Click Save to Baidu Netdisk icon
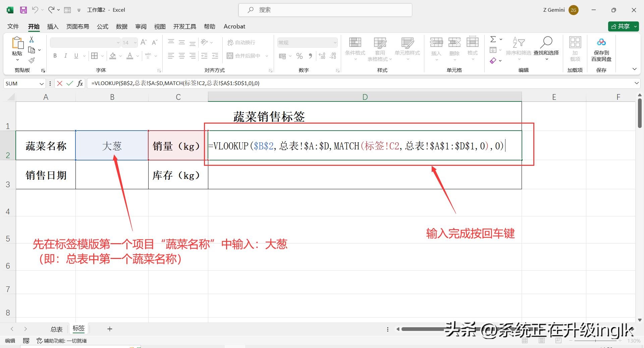This screenshot has width=644, height=348. point(601,49)
